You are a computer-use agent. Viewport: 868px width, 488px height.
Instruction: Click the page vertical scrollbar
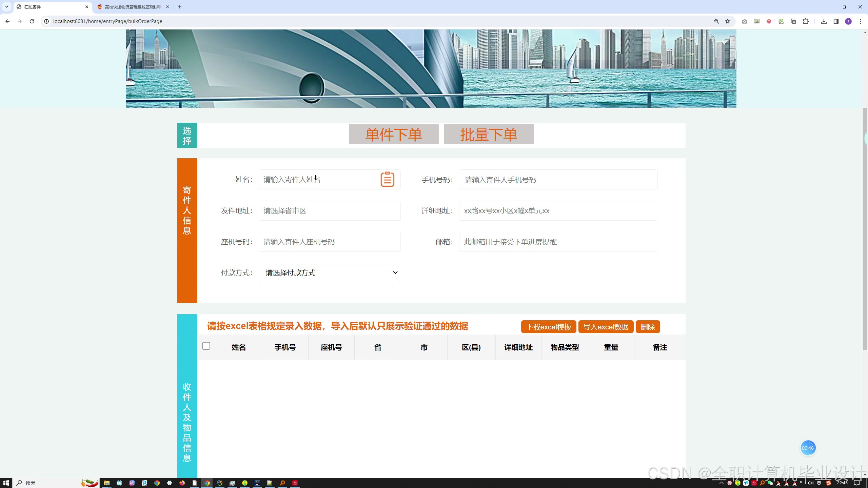[x=865, y=229]
